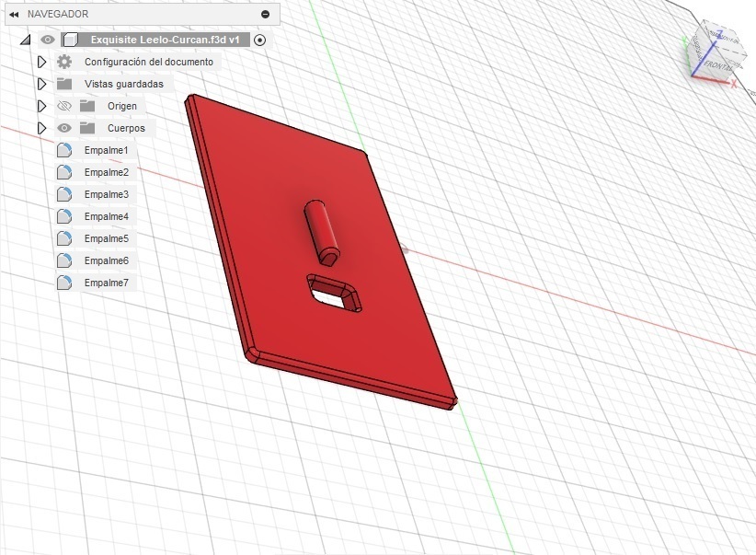Select the Exquisite Leelo-Curcan.f3d v1 label
Viewport: 756px width, 555px height.
pos(165,40)
